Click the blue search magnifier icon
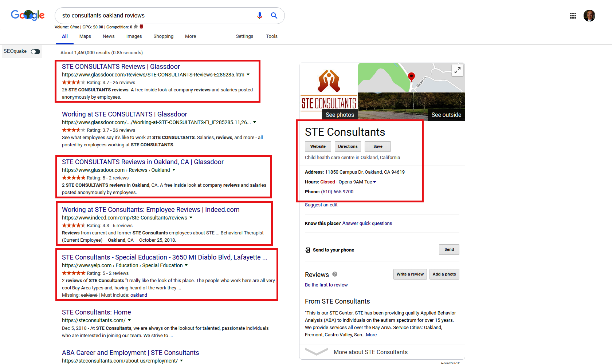 coord(274,16)
